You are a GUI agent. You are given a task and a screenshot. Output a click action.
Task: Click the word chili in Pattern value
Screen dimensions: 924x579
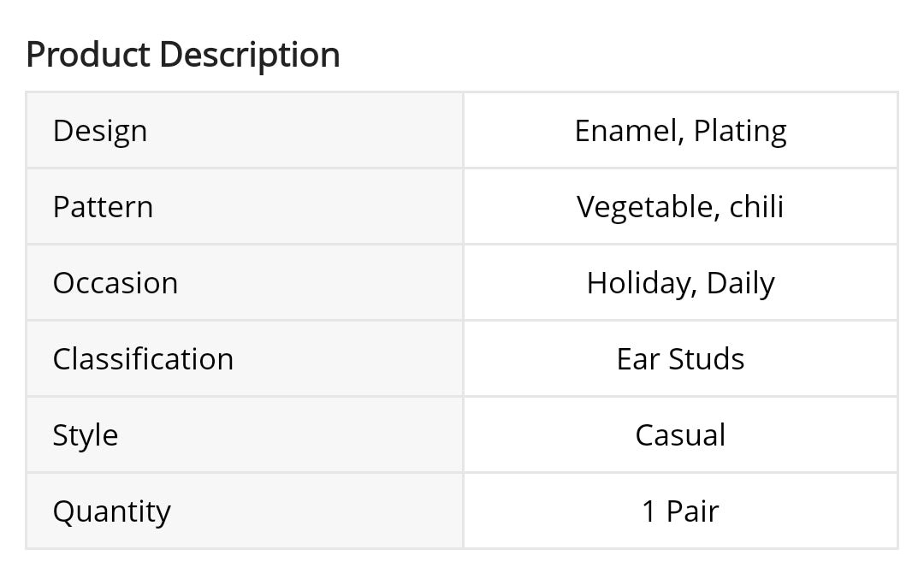tap(756, 207)
